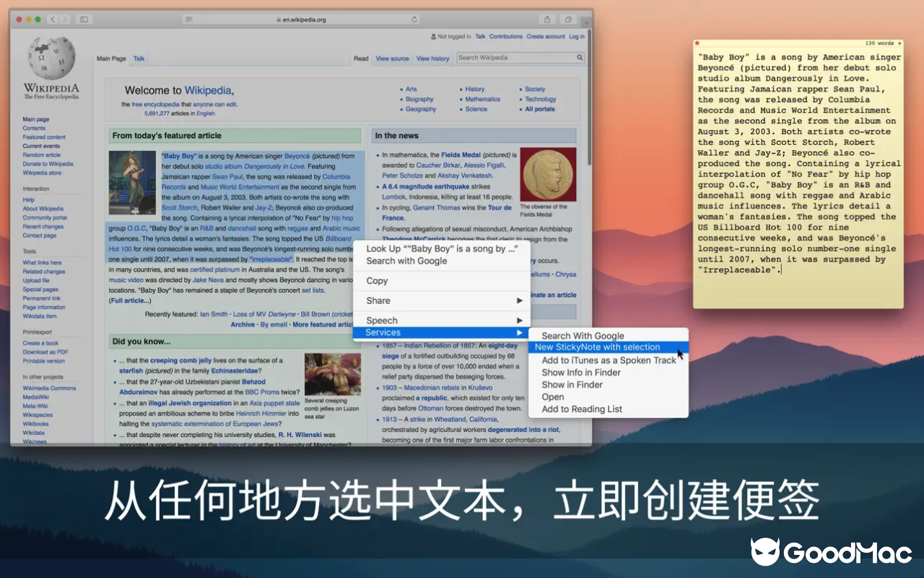Open Wikimedia Commons sidebar link

(x=49, y=388)
